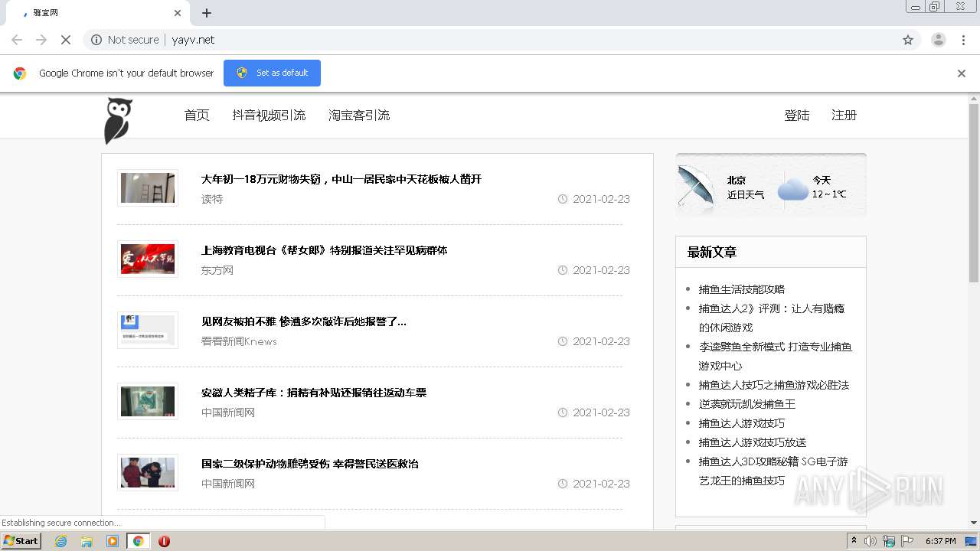980x551 pixels.
Task: Click the browser forward arrow
Action: [x=41, y=40]
